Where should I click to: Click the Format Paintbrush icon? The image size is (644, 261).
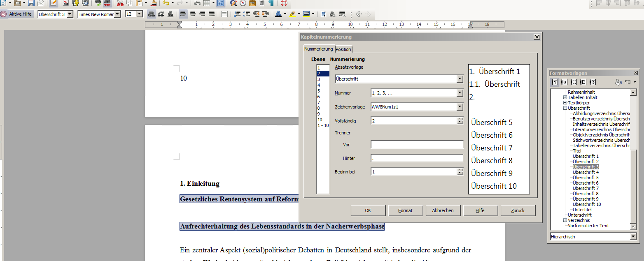[153, 3]
